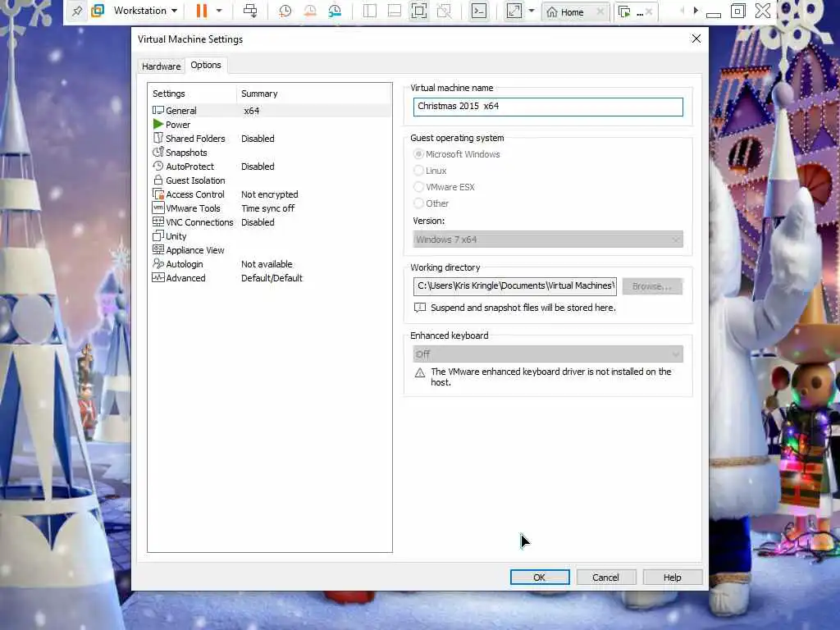Click the pin toolbar icon
The width and height of the screenshot is (840, 630).
(x=77, y=11)
